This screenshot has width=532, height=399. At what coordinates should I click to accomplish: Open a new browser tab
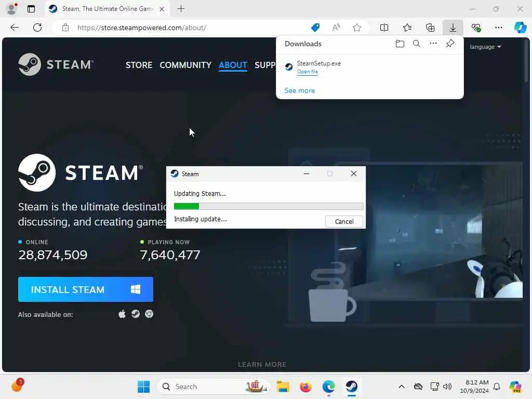pos(181,9)
